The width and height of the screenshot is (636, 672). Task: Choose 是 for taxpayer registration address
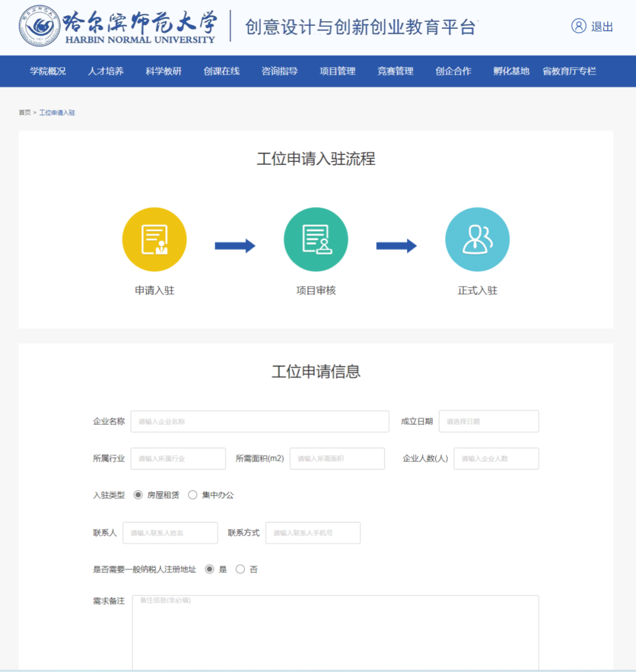(210, 569)
